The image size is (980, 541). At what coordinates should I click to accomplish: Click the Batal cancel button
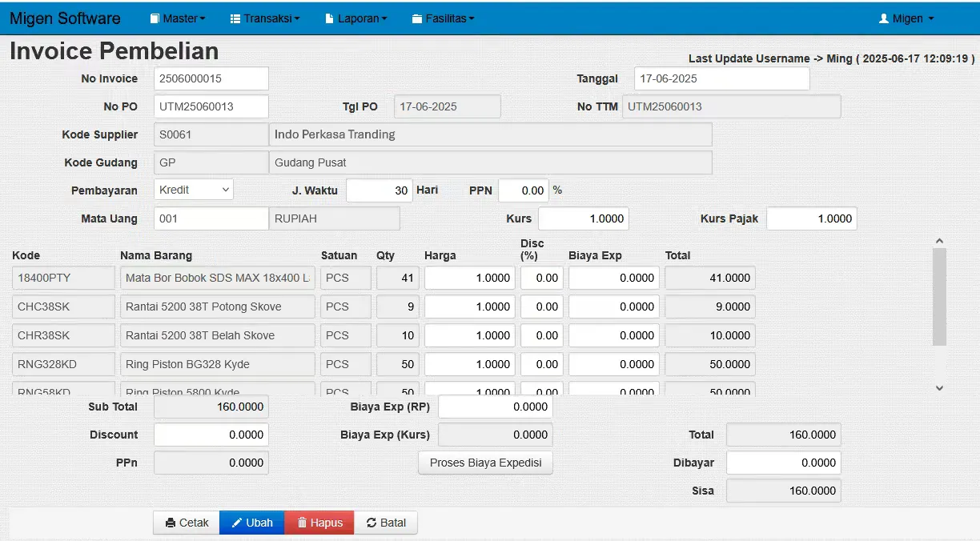(386, 523)
